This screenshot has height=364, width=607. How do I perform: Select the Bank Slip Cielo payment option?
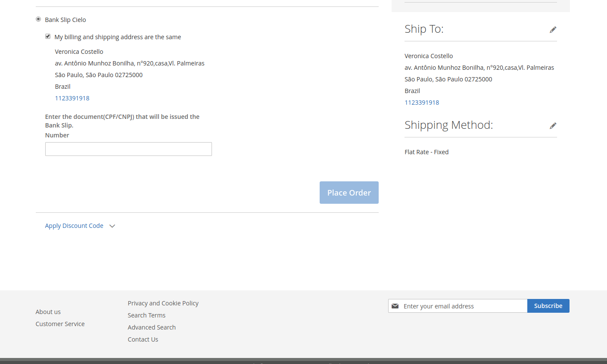(x=38, y=19)
